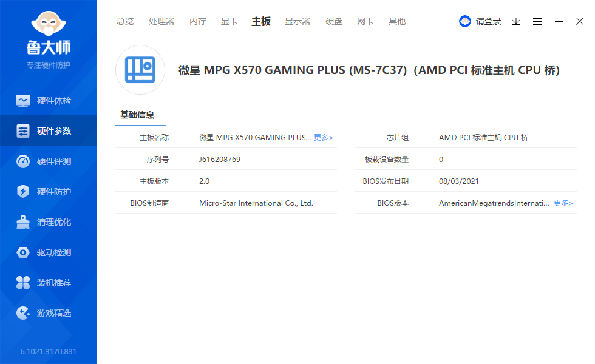Open the 内存 tab
Image resolution: width=595 pixels, height=364 pixels.
click(198, 22)
